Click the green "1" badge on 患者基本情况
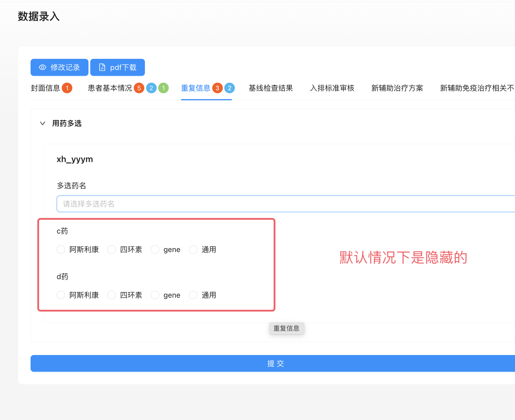This screenshot has width=515, height=420. [164, 88]
